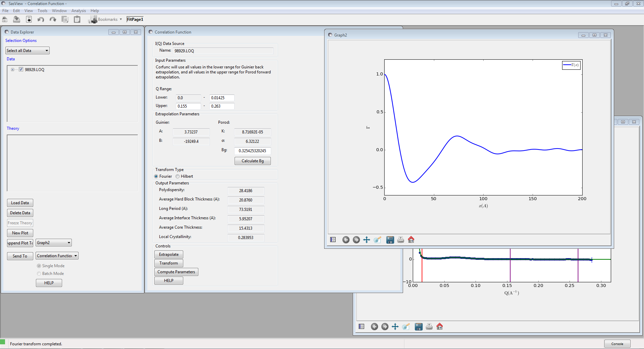Click the Bg value input field
644x349 pixels.
tap(252, 151)
